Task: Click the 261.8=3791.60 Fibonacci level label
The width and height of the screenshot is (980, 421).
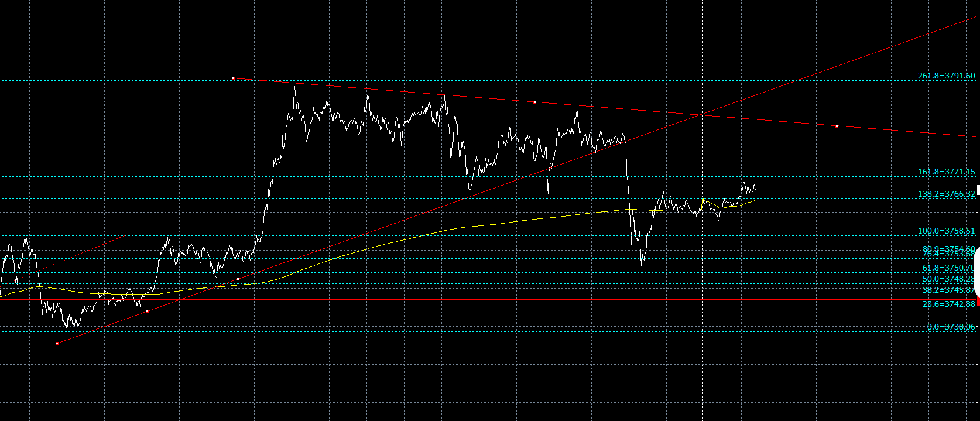Action: click(x=946, y=76)
